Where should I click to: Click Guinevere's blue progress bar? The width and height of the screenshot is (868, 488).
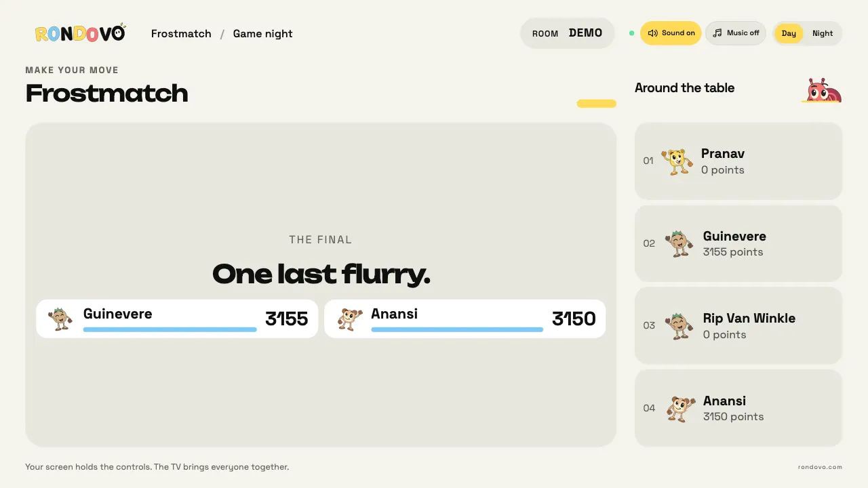tap(170, 329)
